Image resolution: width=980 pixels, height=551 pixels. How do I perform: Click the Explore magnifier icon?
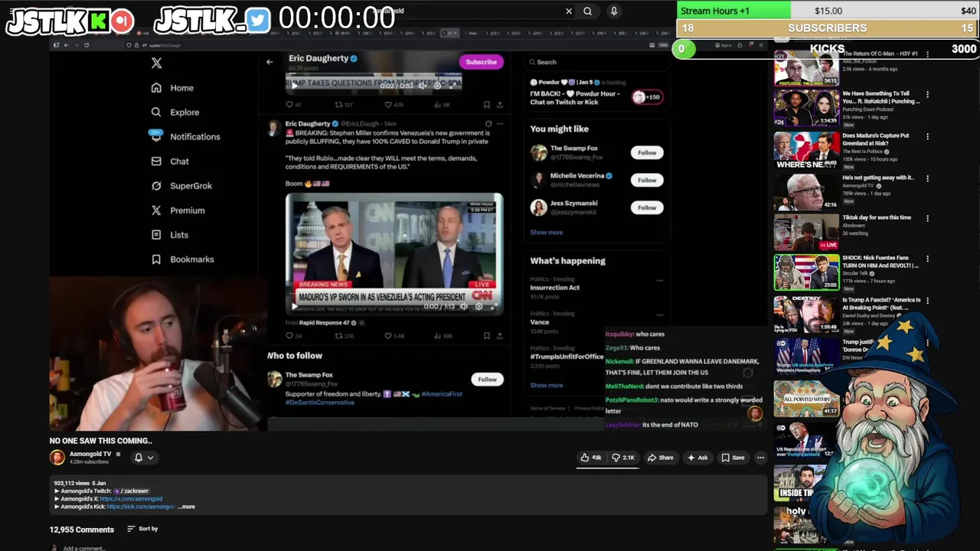pyautogui.click(x=156, y=112)
